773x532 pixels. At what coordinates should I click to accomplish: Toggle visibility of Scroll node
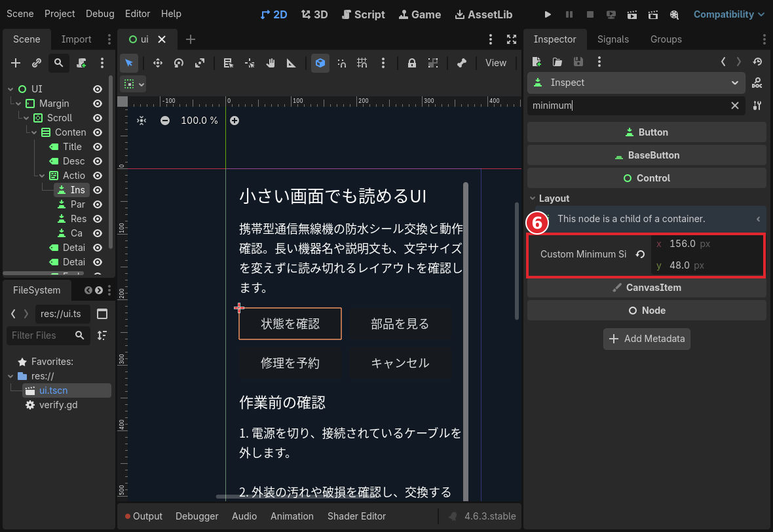[98, 118]
